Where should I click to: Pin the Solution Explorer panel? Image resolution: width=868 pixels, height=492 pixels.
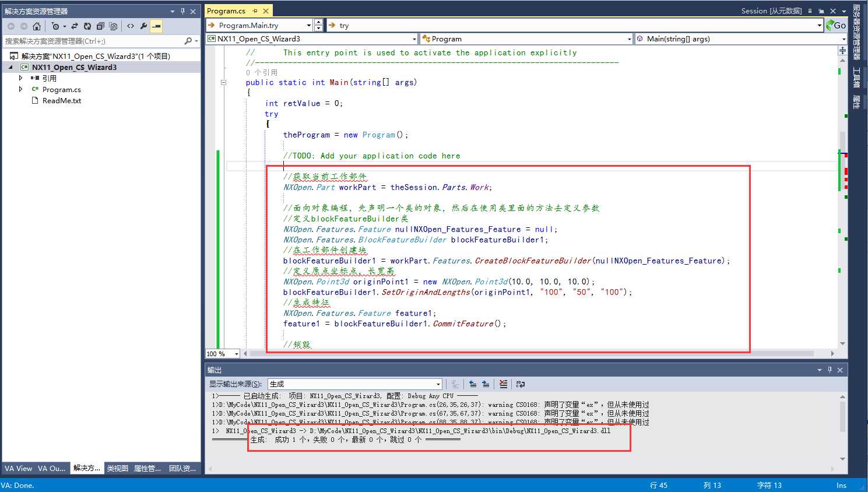pyautogui.click(x=182, y=11)
